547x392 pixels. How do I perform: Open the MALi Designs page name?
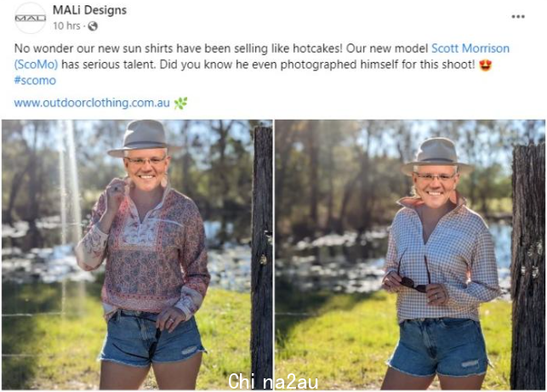89,10
